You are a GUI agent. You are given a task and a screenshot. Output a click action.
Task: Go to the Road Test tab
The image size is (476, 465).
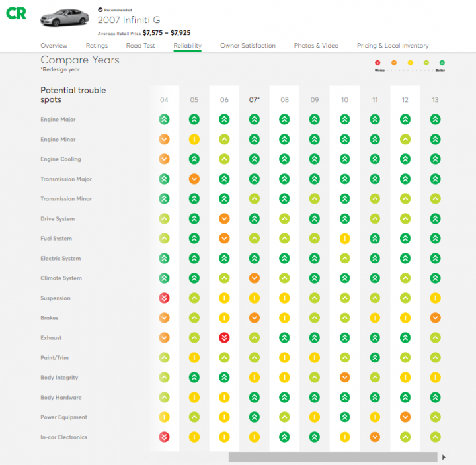click(x=140, y=45)
